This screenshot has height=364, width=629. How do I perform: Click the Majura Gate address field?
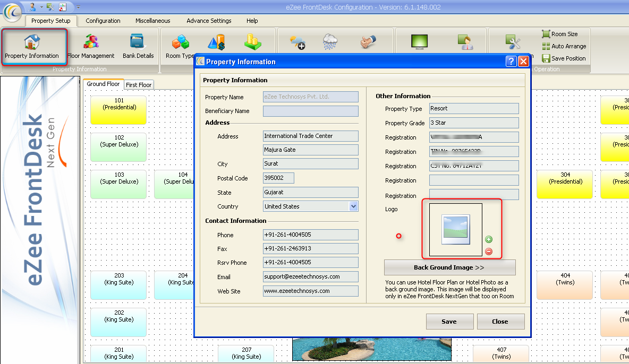(x=310, y=150)
